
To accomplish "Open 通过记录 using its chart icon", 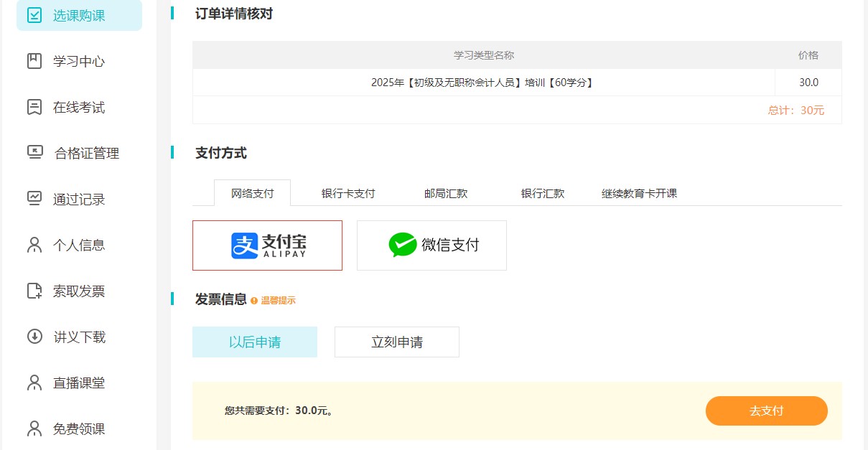I will click(34, 198).
